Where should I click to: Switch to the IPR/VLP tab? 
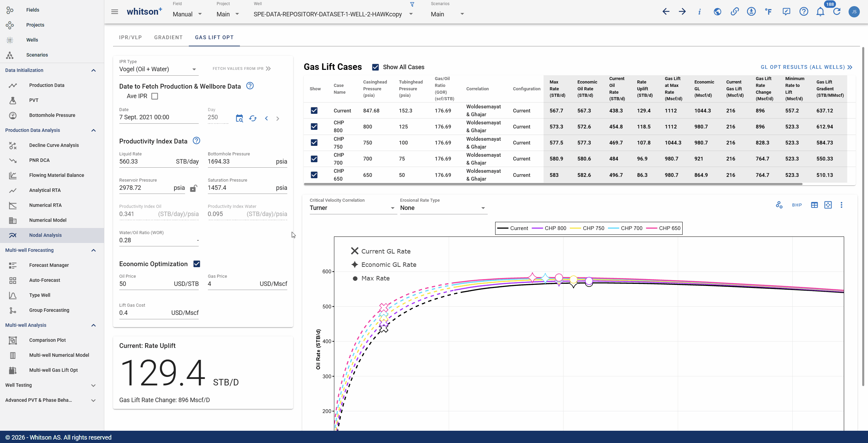[x=131, y=37]
